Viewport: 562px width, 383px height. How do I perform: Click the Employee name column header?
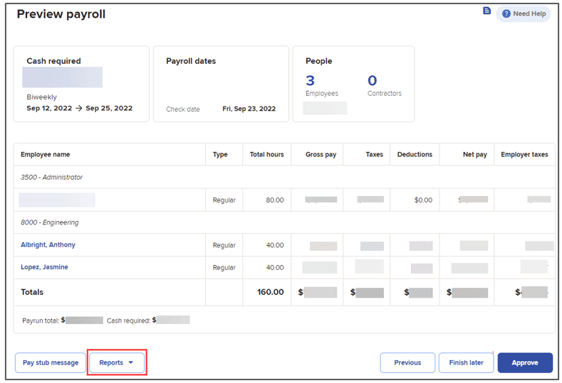click(x=45, y=154)
